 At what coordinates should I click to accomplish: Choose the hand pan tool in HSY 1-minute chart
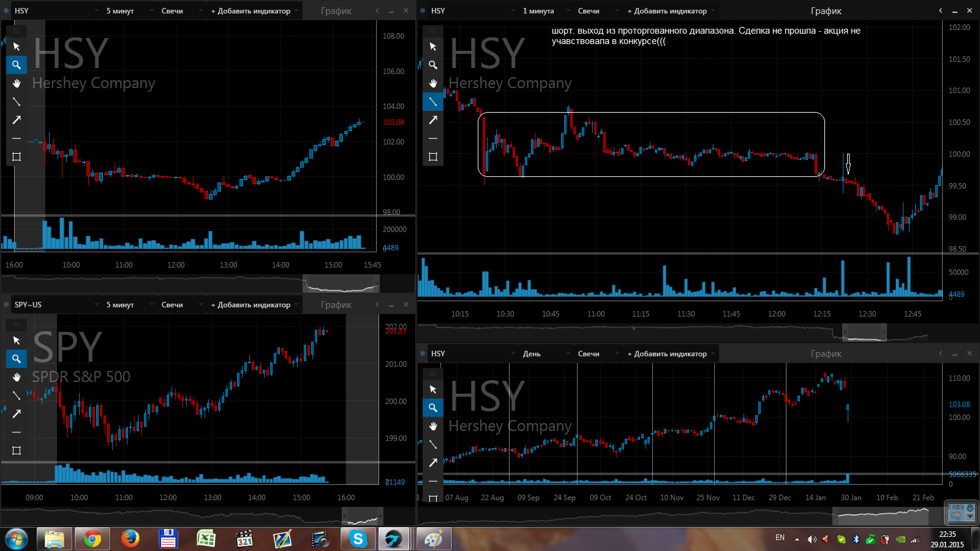(433, 83)
